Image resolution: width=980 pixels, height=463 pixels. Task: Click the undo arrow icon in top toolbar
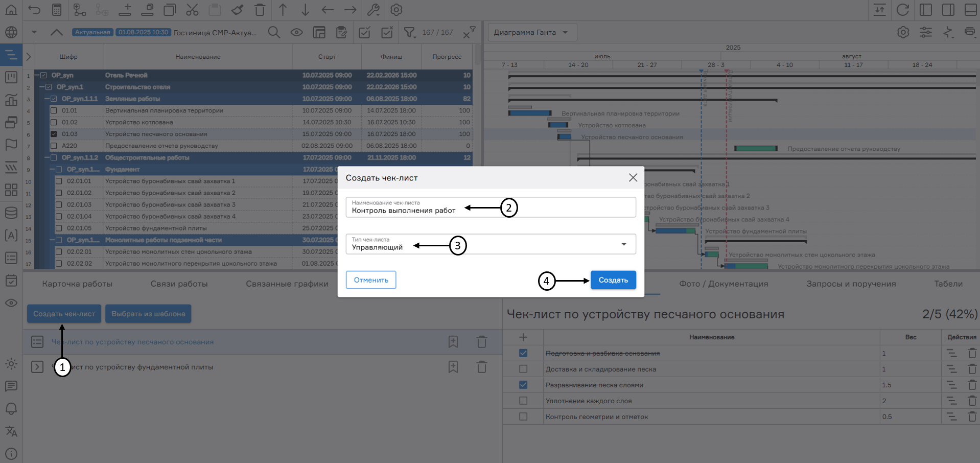(34, 10)
